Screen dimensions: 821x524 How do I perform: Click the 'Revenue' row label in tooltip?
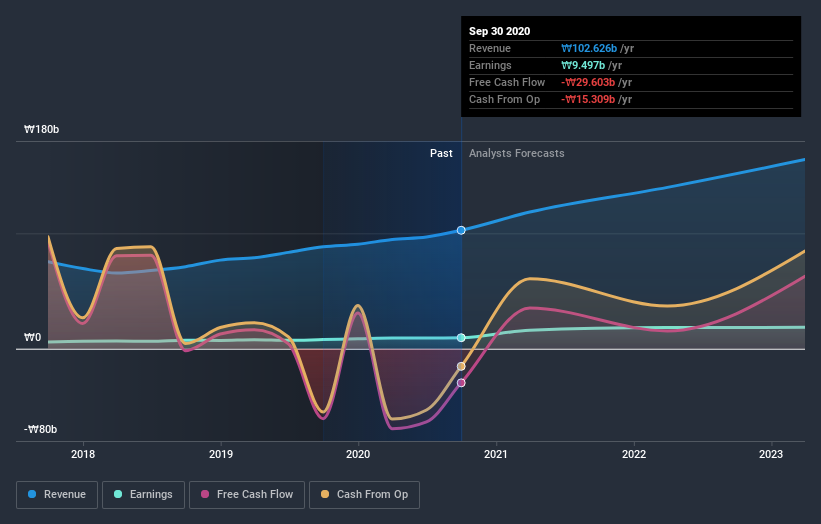click(x=490, y=48)
